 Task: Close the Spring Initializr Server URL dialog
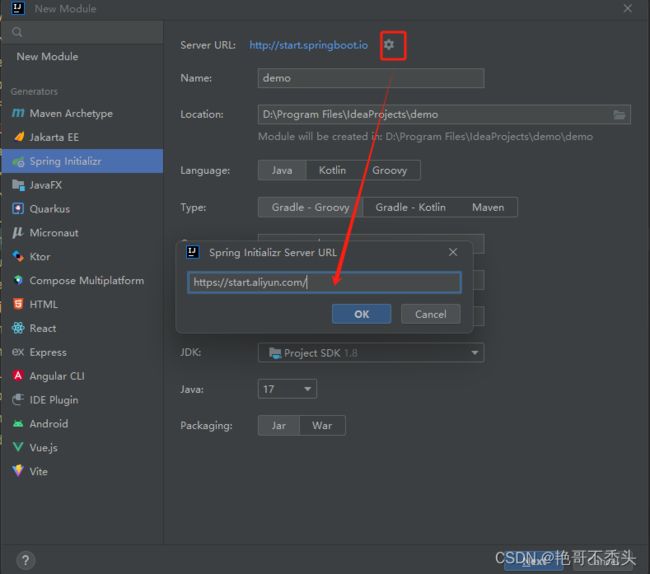coord(453,252)
